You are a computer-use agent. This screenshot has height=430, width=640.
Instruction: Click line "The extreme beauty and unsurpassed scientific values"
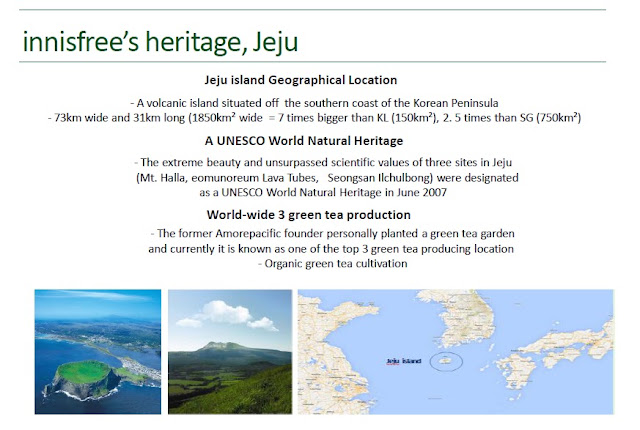(323, 162)
